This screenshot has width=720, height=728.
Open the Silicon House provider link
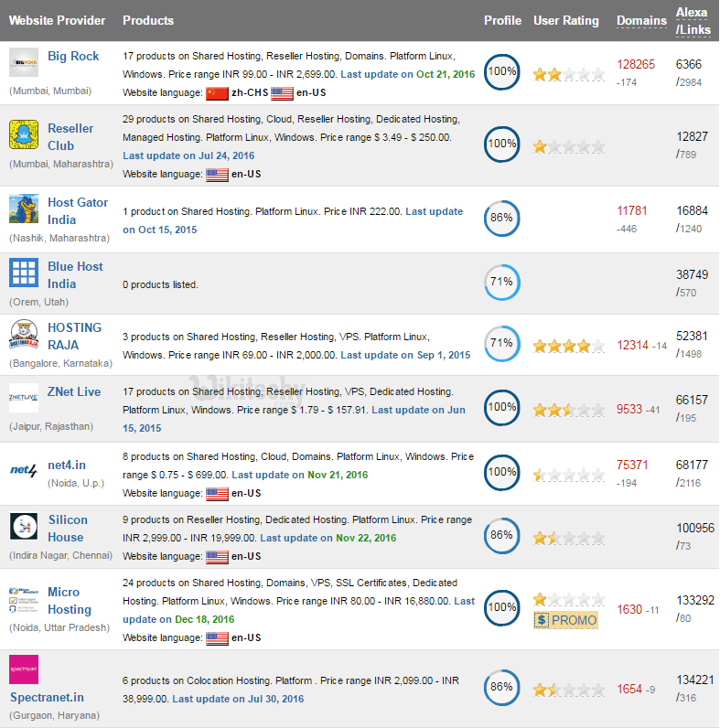coord(68,529)
